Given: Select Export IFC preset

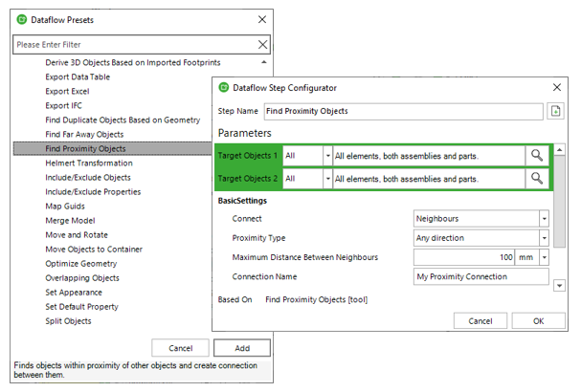Looking at the screenshot, I should pyautogui.click(x=63, y=106).
